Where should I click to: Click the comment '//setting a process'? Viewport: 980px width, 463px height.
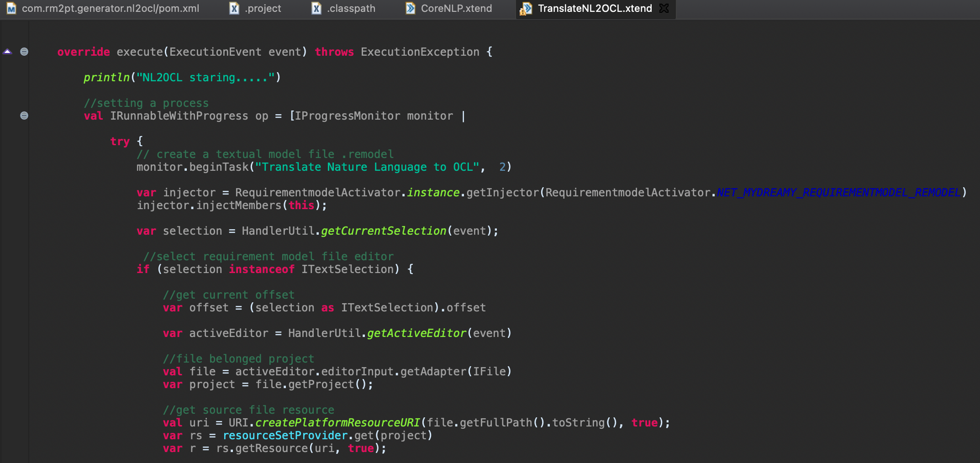[x=146, y=103]
